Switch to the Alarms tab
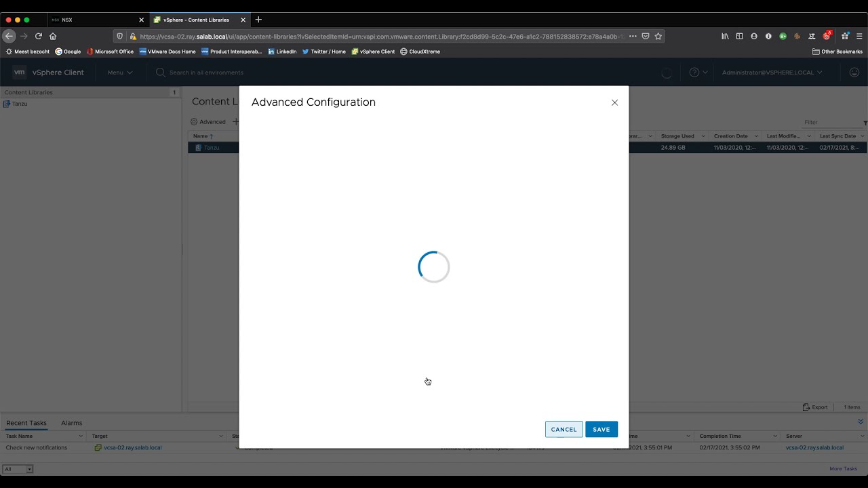The width and height of the screenshot is (868, 488). click(x=71, y=423)
